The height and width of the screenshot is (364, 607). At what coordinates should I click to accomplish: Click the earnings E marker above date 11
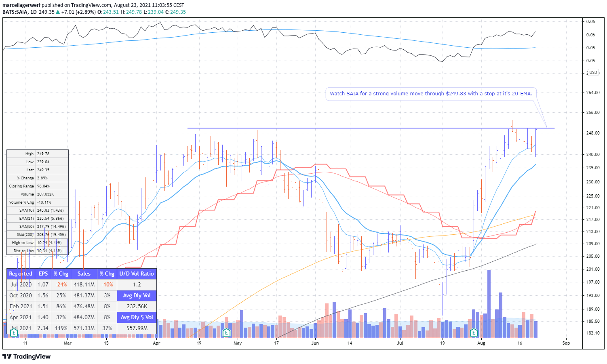14,333
